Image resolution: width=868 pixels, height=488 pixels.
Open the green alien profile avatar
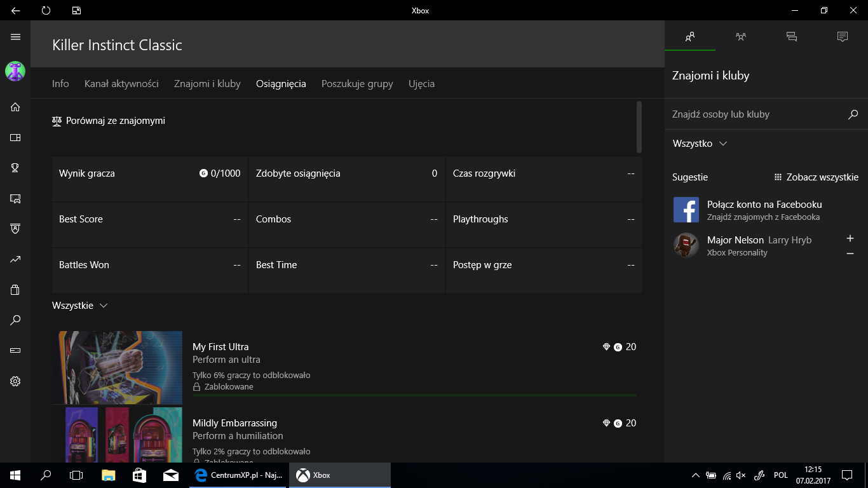pyautogui.click(x=15, y=71)
